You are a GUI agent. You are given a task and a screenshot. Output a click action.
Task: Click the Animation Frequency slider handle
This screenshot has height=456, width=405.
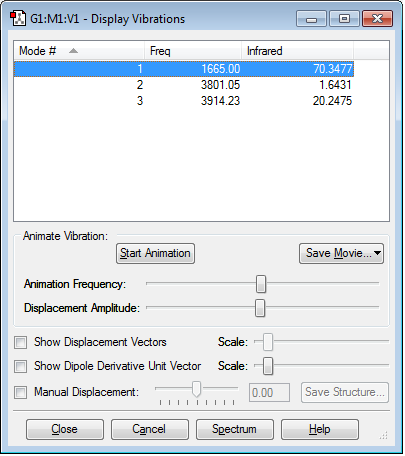click(261, 284)
